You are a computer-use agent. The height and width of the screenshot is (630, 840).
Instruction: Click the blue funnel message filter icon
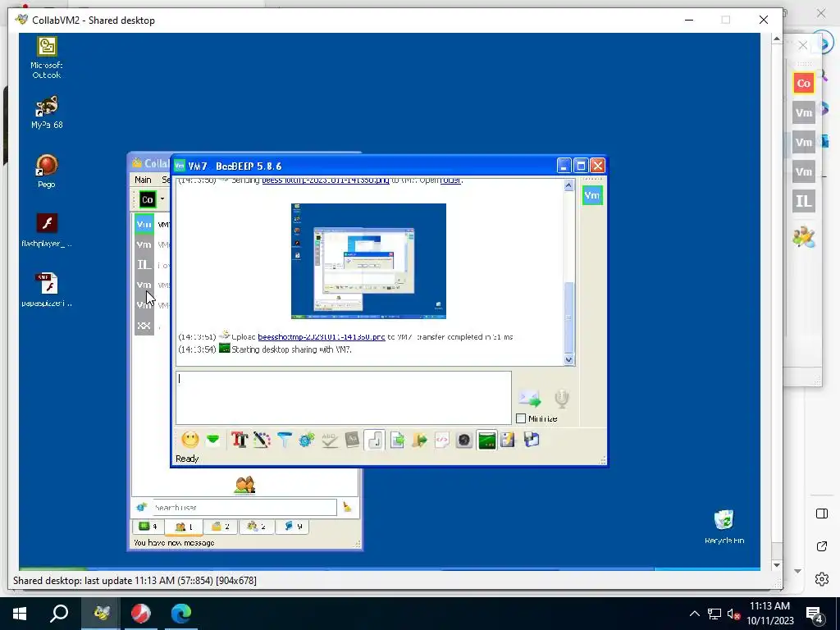284,440
